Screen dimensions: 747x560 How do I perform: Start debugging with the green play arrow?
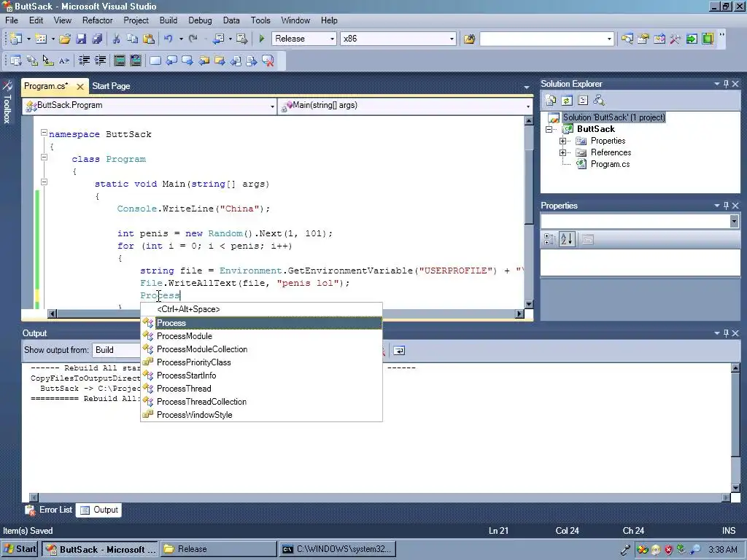coord(262,39)
